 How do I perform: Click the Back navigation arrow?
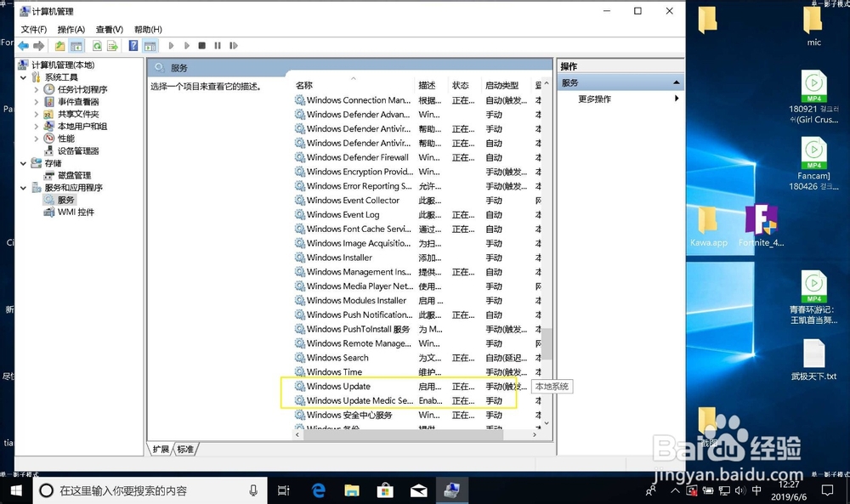click(x=23, y=47)
